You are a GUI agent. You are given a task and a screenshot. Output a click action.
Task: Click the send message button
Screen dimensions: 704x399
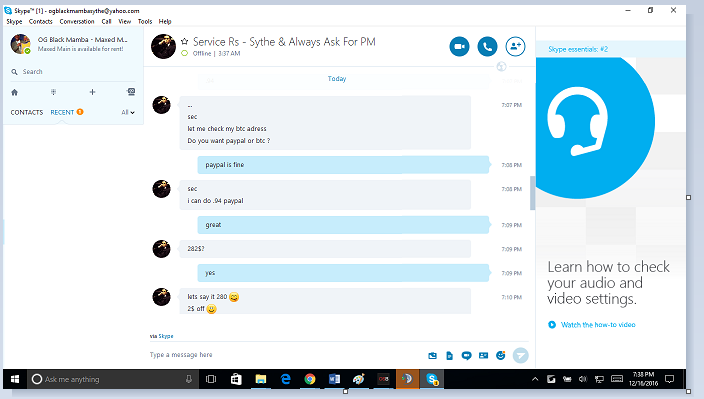tap(520, 355)
